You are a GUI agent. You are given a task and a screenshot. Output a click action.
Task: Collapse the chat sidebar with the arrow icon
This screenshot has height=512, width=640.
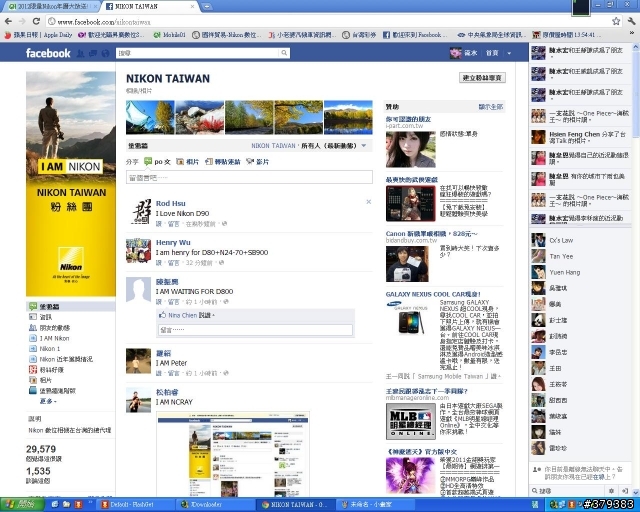pos(624,490)
